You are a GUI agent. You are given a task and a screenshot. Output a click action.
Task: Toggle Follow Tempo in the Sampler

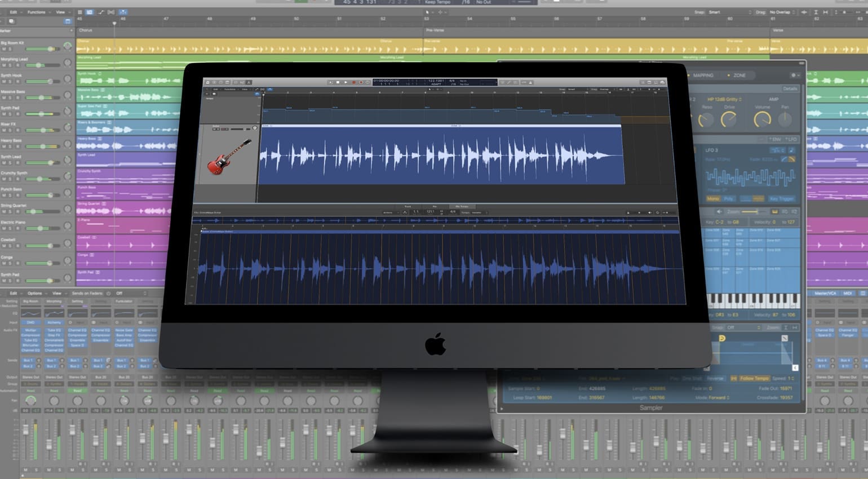tap(755, 379)
